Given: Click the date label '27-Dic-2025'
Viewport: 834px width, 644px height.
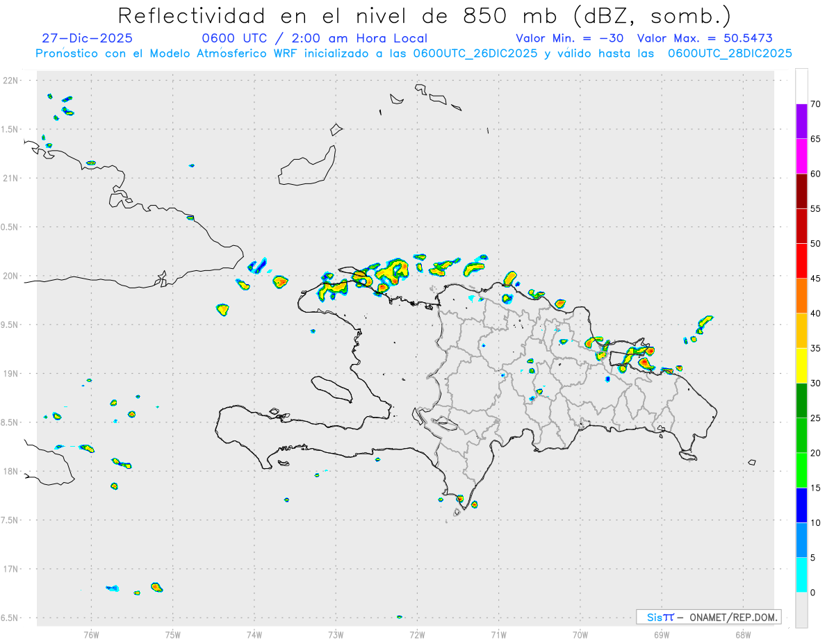Looking at the screenshot, I should pos(88,38).
